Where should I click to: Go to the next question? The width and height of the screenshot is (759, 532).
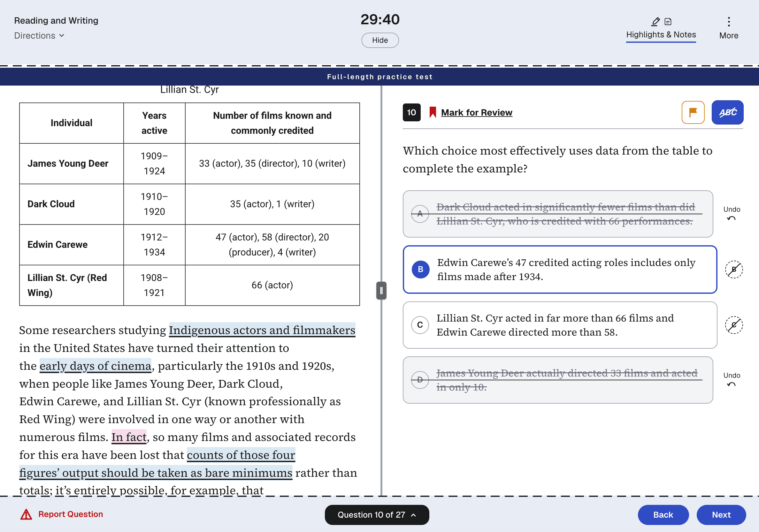click(721, 514)
